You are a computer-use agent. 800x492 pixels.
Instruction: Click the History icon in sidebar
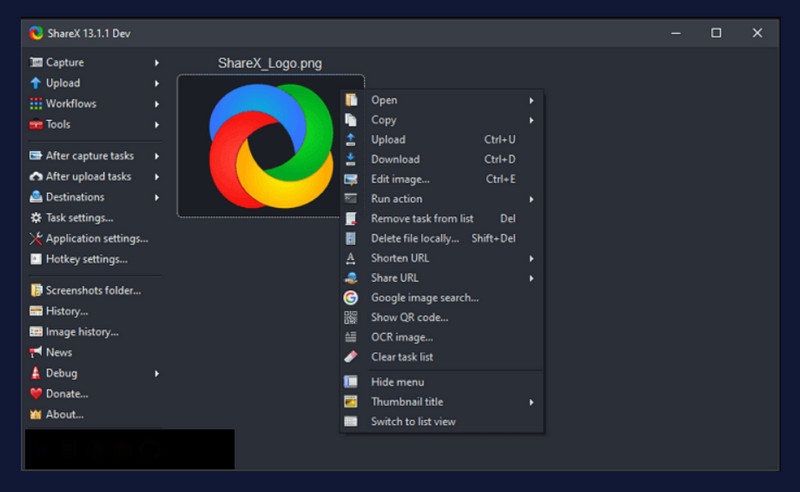coord(36,311)
